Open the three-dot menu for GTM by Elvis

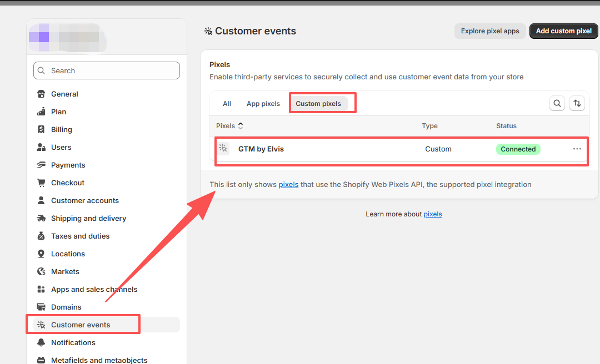tap(577, 149)
